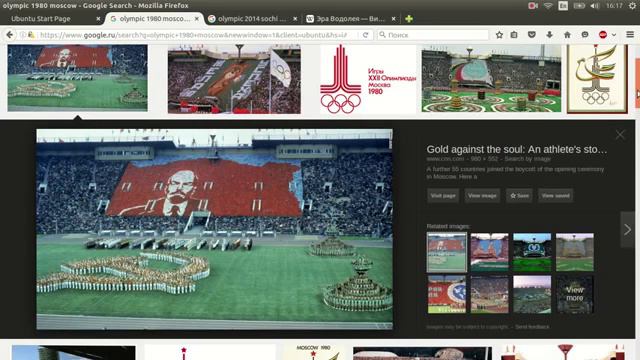Select the Moscow 1980 red logo thumbnail

(x=368, y=79)
